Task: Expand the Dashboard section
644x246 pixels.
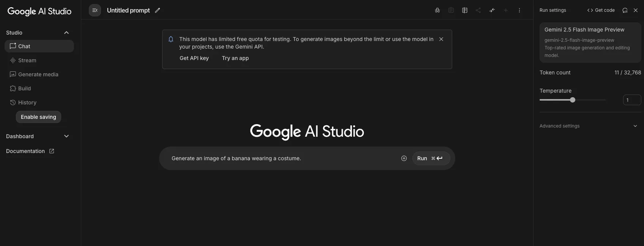Action: tap(66, 136)
